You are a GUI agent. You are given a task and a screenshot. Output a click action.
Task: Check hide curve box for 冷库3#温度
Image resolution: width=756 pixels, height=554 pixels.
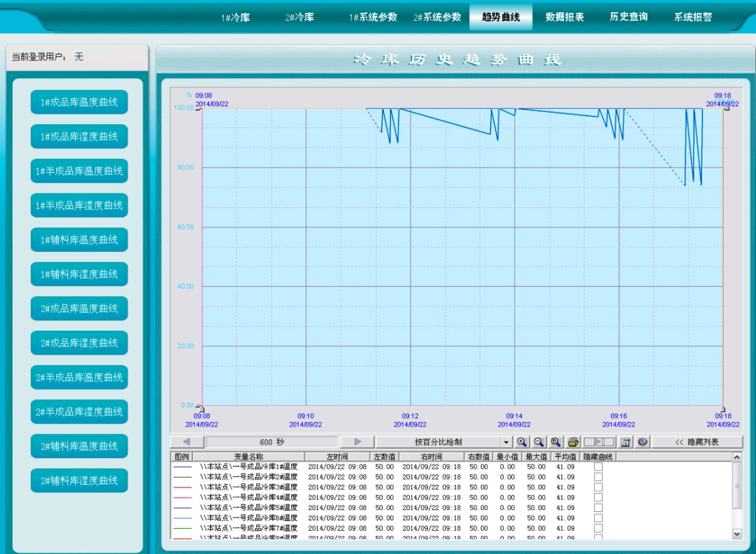click(x=598, y=487)
